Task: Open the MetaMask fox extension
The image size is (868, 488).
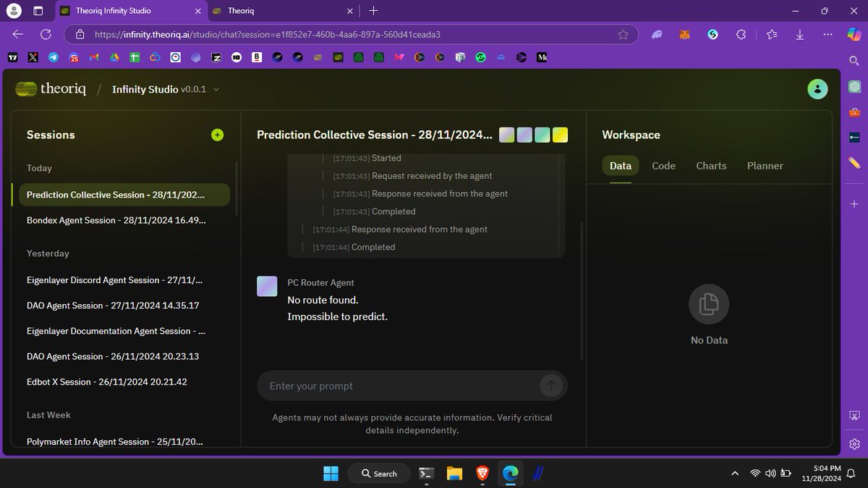Action: point(684,34)
